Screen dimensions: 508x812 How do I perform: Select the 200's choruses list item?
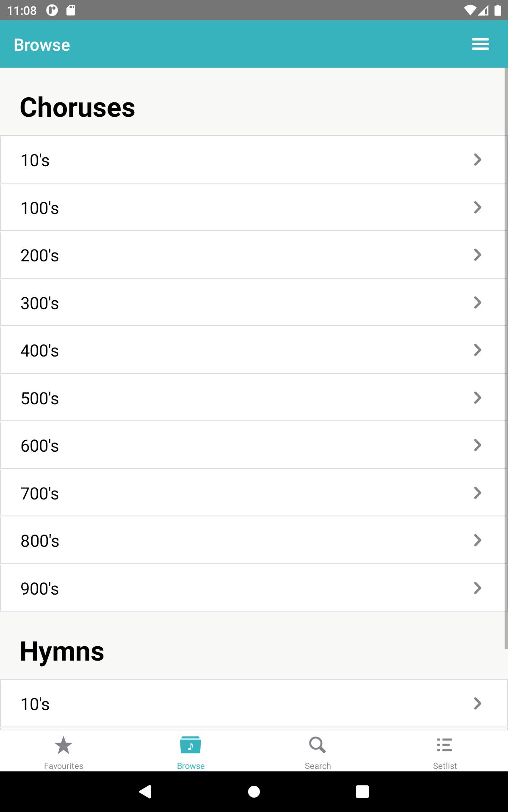pos(254,255)
